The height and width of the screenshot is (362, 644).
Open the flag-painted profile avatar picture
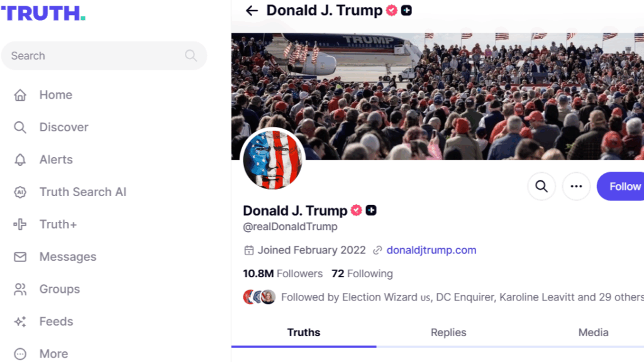tap(273, 160)
